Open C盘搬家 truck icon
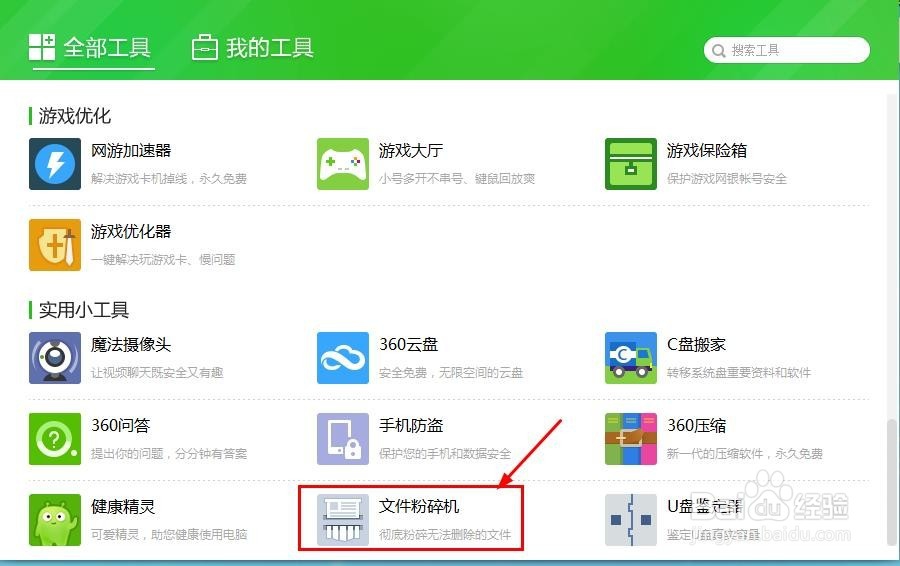900x566 pixels. coord(631,358)
